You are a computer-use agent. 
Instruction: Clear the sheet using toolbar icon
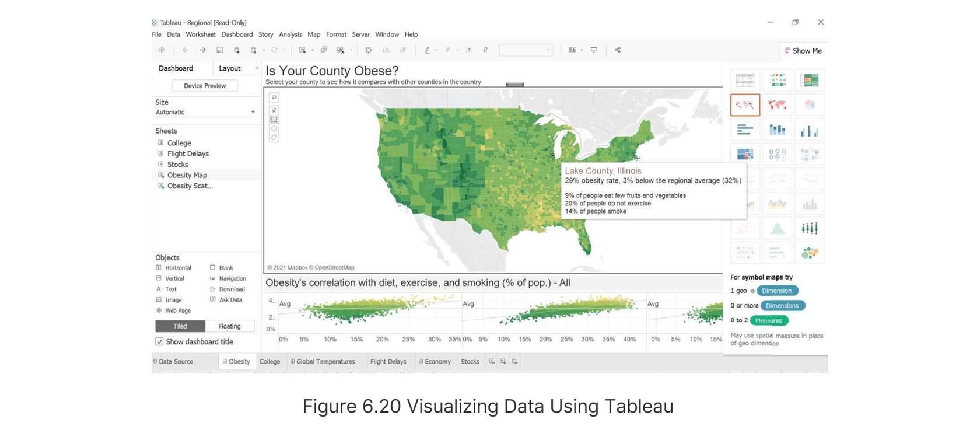(x=341, y=50)
